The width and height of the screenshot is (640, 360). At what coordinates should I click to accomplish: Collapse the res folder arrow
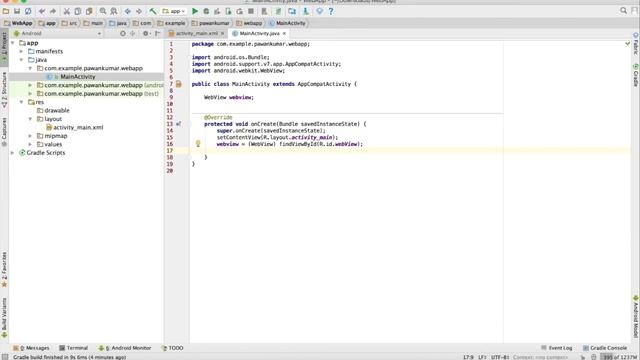[x=22, y=102]
